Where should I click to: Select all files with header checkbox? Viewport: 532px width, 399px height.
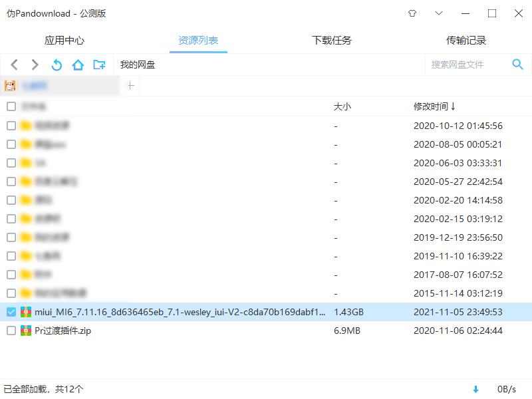coord(11,106)
